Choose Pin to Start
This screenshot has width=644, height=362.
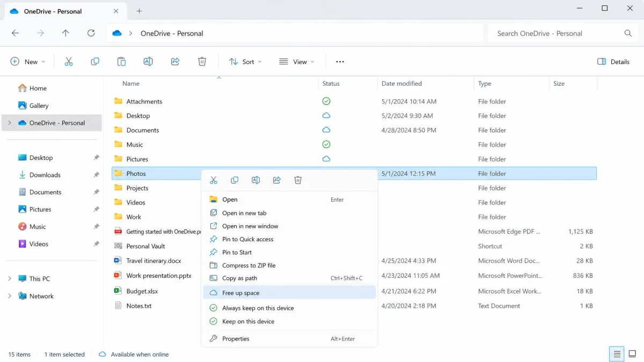(289, 252)
